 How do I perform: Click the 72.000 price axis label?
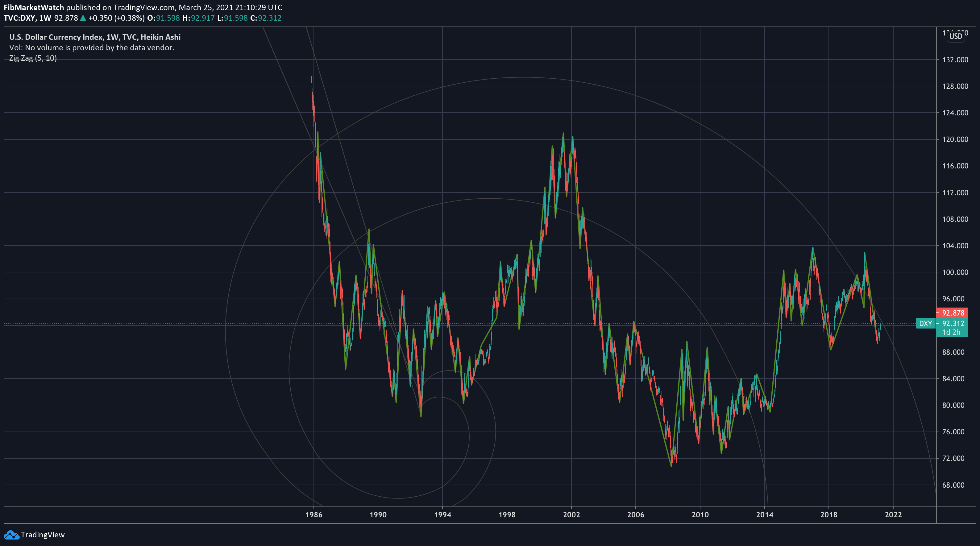(x=953, y=459)
